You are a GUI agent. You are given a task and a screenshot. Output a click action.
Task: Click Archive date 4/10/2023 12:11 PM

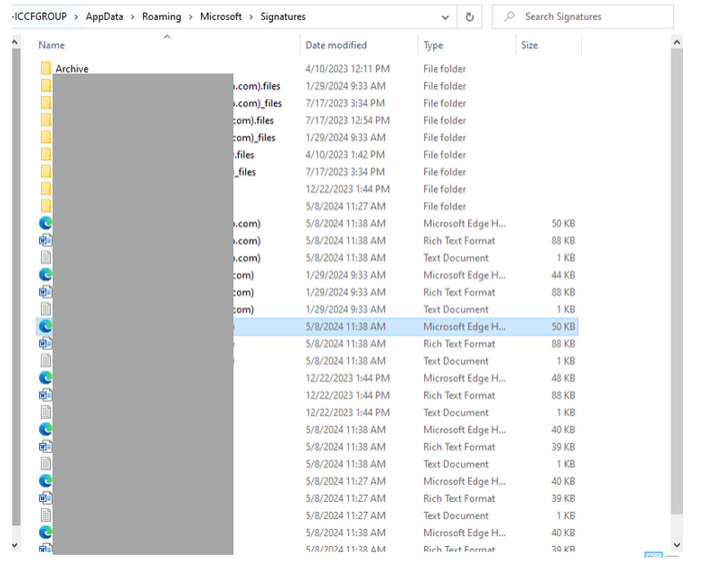coord(347,69)
